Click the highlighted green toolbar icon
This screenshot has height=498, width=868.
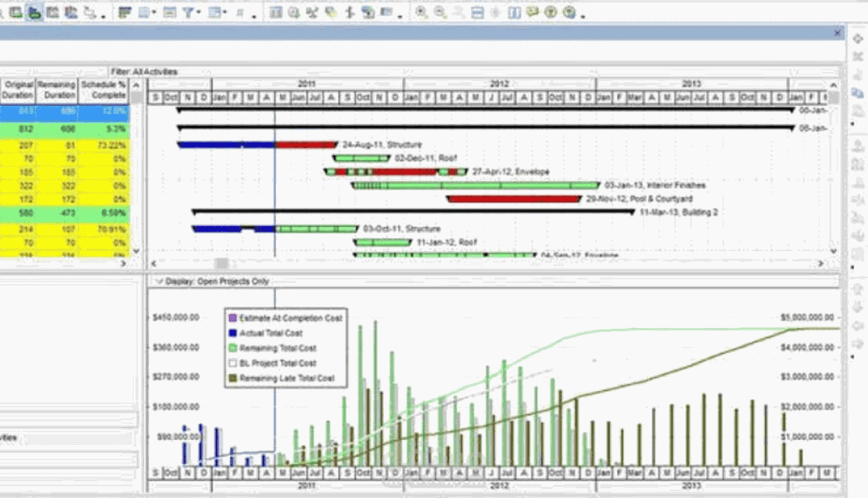pos(34,12)
